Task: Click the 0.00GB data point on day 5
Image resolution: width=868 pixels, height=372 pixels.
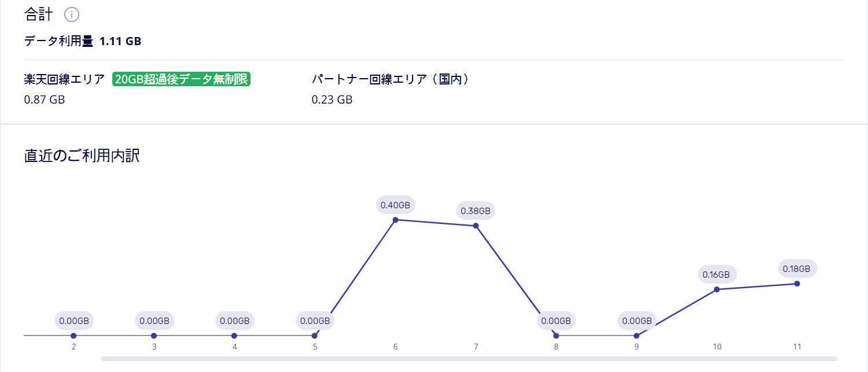Action: (315, 336)
